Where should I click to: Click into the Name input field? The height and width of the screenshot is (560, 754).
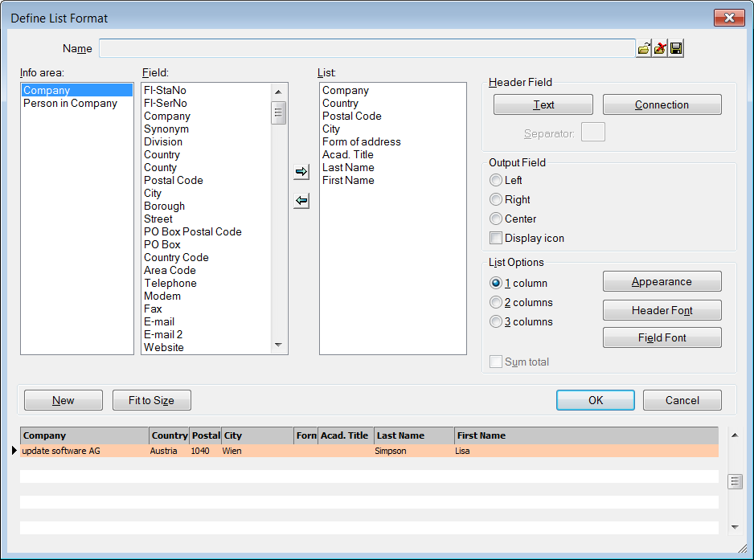point(367,49)
